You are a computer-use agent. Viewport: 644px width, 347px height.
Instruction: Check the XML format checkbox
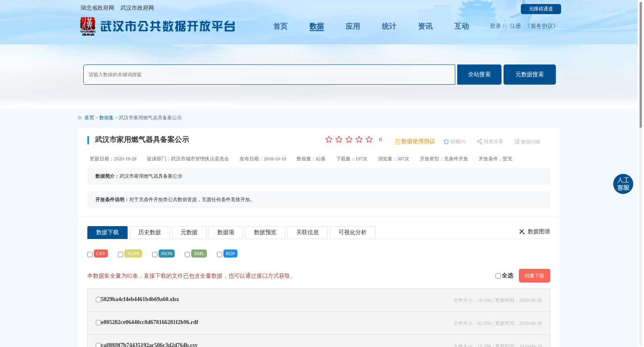click(x=187, y=255)
